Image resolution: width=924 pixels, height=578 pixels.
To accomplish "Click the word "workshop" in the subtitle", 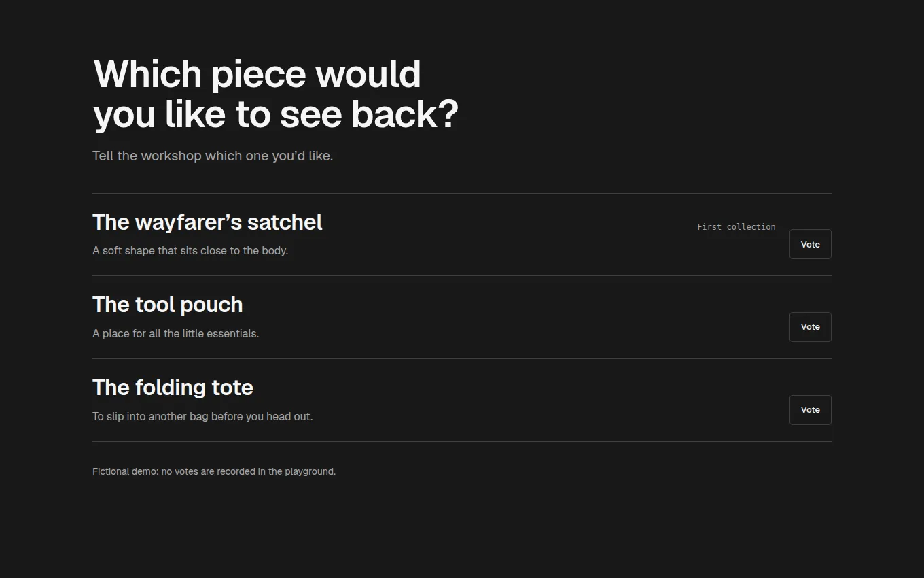I will (171, 156).
